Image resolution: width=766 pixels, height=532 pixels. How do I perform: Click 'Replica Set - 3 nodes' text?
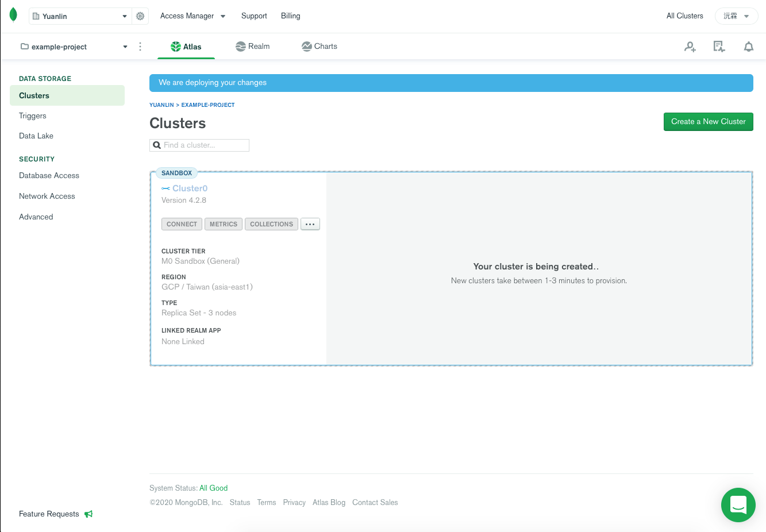click(x=199, y=313)
